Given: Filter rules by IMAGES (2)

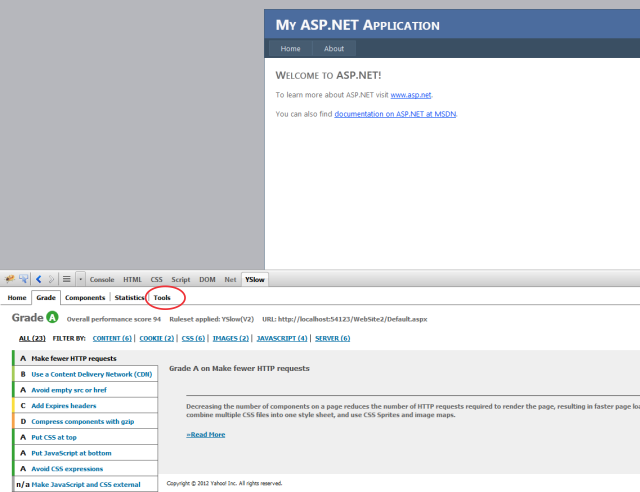Looking at the screenshot, I should (231, 338).
